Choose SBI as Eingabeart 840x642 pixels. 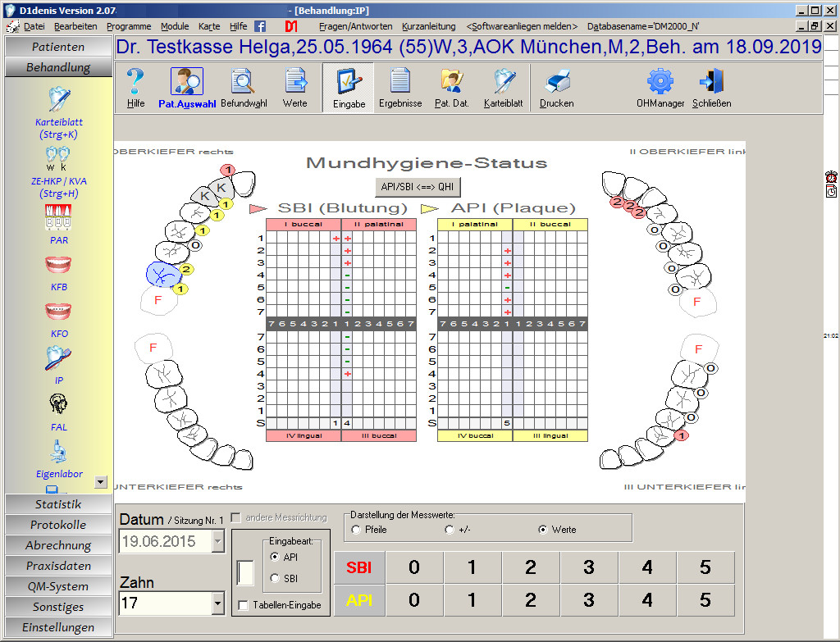pyautogui.click(x=275, y=578)
